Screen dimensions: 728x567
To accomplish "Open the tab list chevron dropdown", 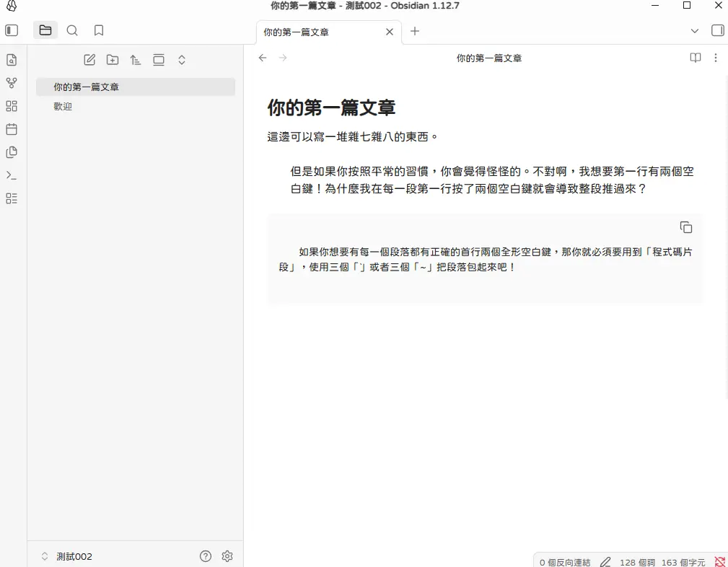I will click(x=694, y=31).
